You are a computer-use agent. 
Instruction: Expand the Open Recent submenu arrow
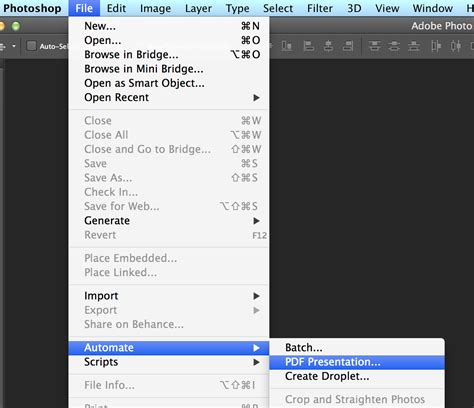256,98
